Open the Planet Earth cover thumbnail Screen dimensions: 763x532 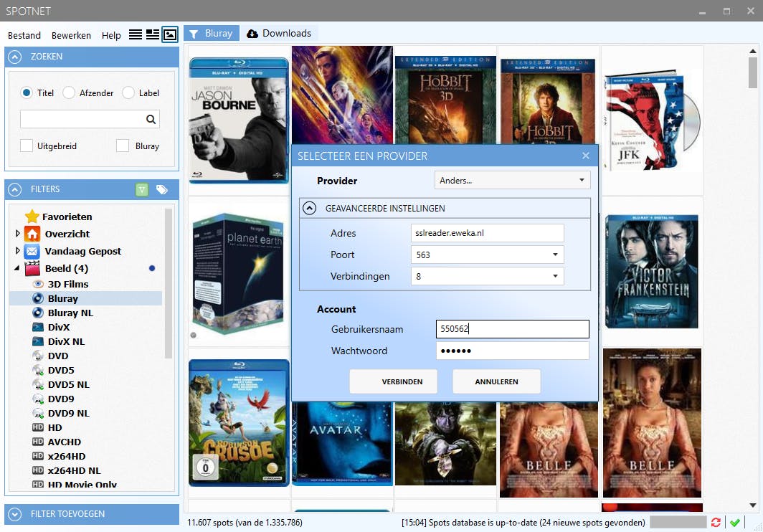[238, 274]
